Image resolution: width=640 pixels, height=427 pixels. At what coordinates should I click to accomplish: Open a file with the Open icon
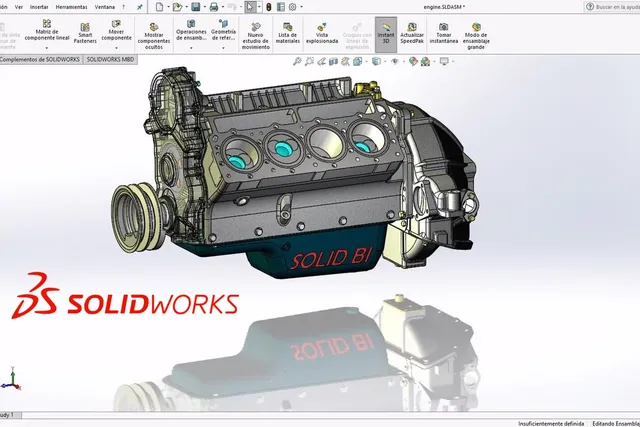[x=177, y=7]
